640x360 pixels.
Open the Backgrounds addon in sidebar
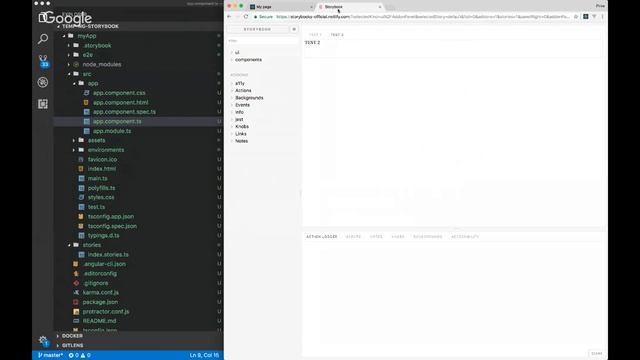pos(249,98)
